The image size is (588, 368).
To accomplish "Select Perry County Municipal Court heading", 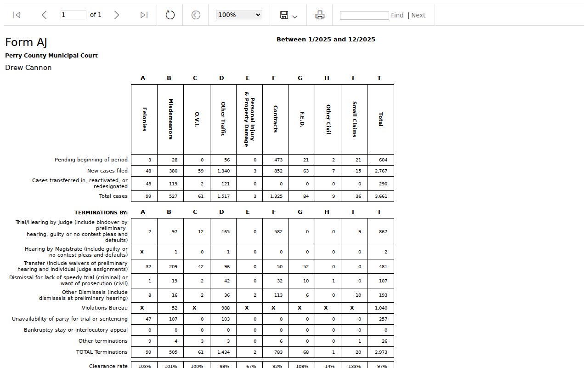I will pos(51,56).
